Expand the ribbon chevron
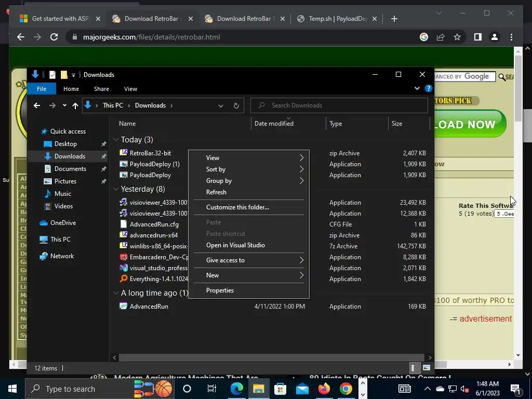 point(417,88)
